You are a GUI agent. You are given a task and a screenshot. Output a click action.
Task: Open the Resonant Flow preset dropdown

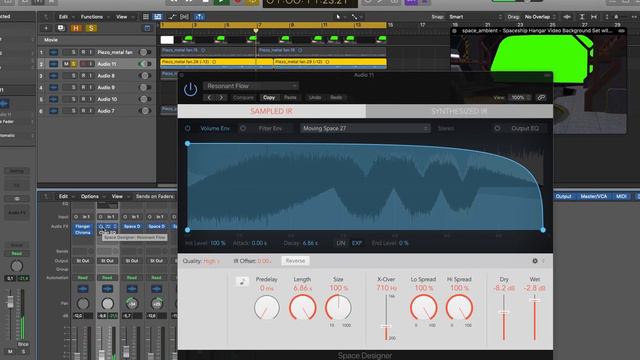pyautogui.click(x=251, y=86)
